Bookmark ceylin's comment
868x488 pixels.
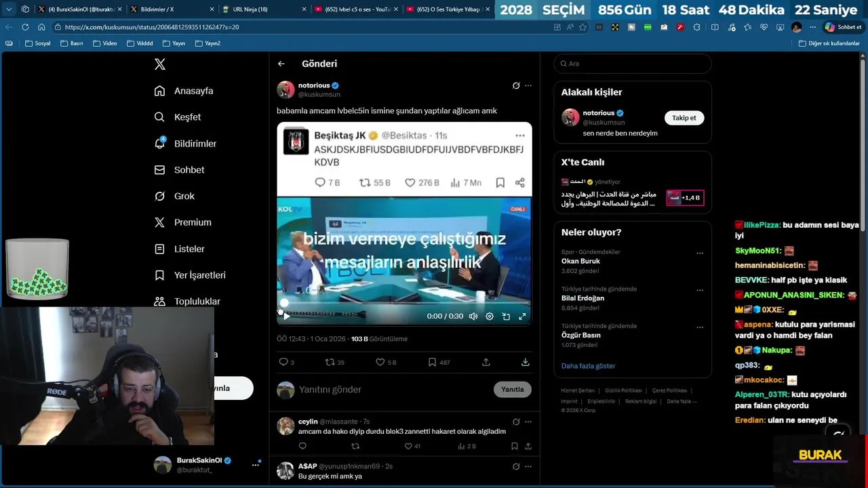tap(515, 446)
